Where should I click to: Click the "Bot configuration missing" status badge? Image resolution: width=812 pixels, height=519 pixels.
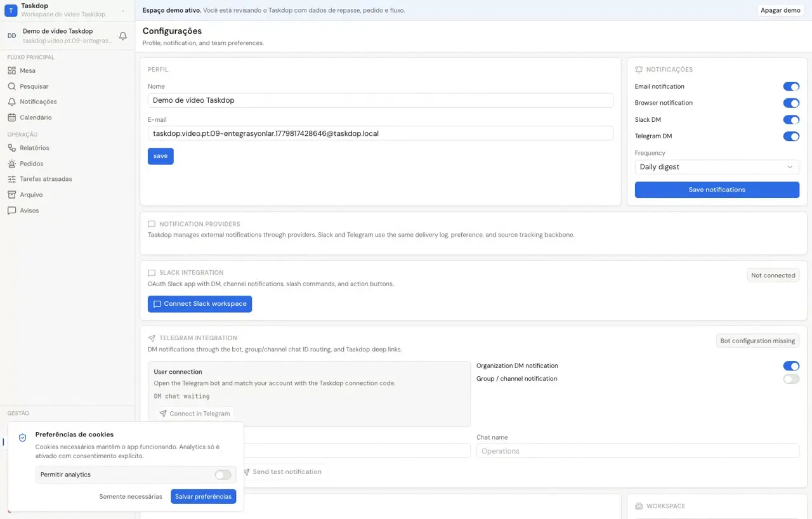[757, 341]
